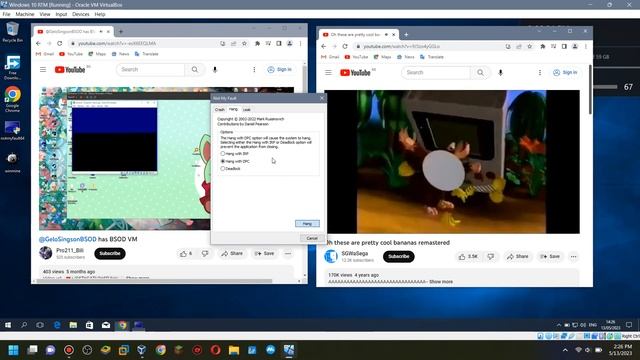
Task: Click the vertical scrollbar of bananas video window
Action: pyautogui.click(x=590, y=90)
